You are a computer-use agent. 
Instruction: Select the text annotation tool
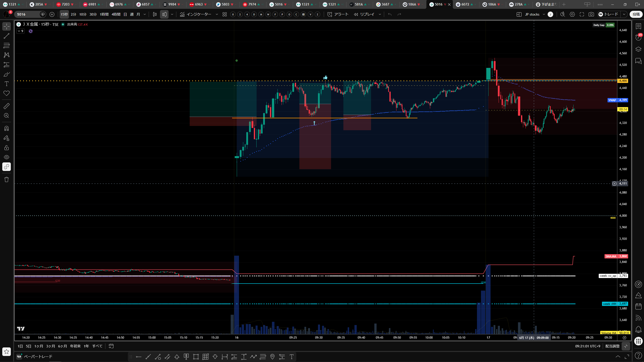click(x=7, y=84)
